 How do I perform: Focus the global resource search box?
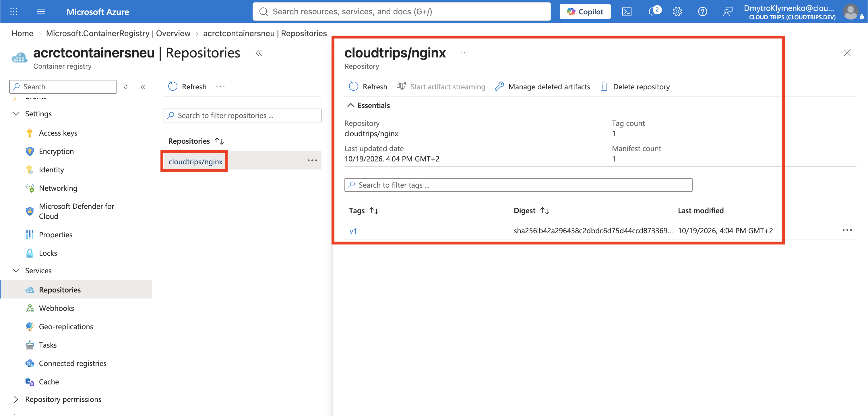pyautogui.click(x=402, y=11)
